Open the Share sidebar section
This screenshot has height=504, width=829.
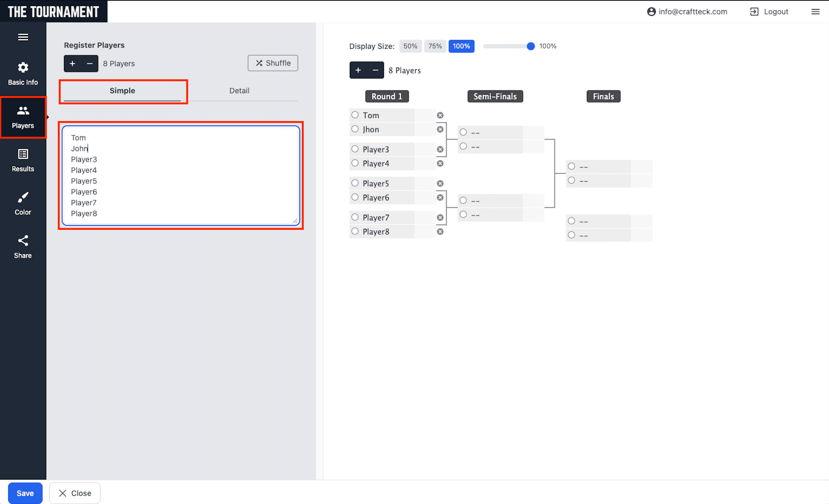23,247
